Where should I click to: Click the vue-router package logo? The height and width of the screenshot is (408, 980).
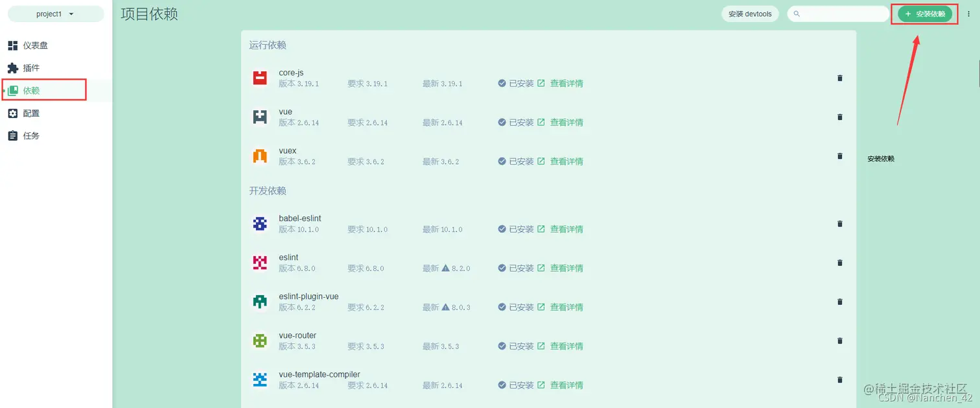[x=260, y=341]
